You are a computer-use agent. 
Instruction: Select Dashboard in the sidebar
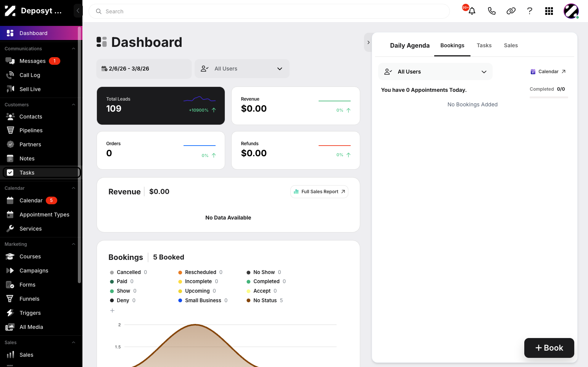[x=41, y=33]
